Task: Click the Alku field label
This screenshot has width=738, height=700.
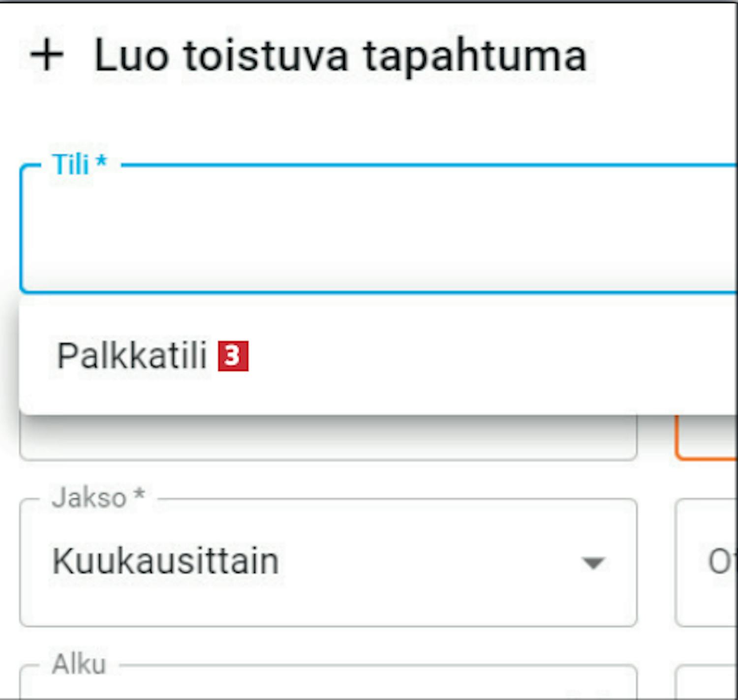Action: [x=79, y=665]
